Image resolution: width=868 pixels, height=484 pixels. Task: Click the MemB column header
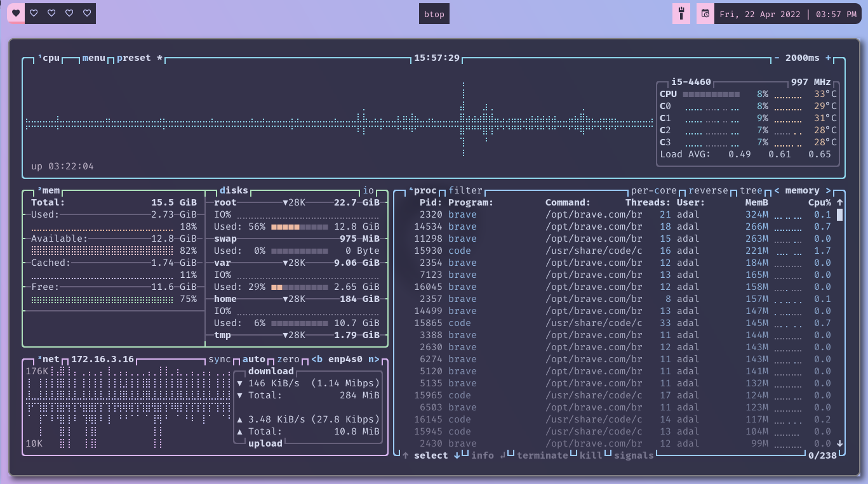point(757,202)
